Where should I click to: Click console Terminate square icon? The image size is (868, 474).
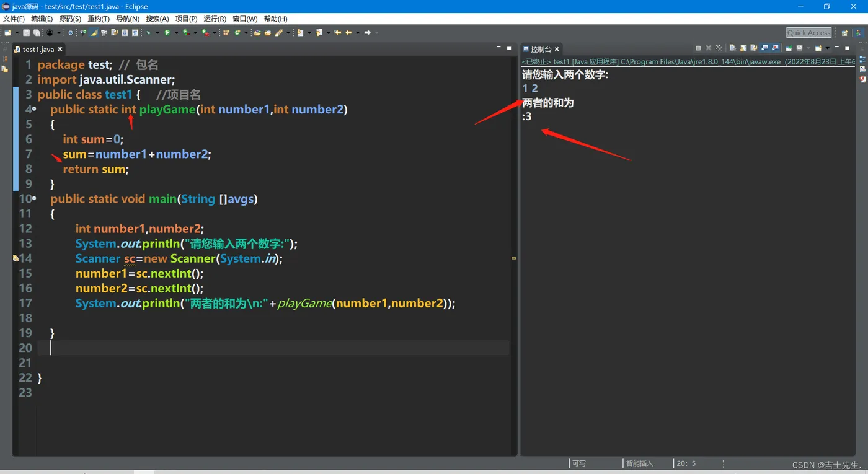point(698,48)
